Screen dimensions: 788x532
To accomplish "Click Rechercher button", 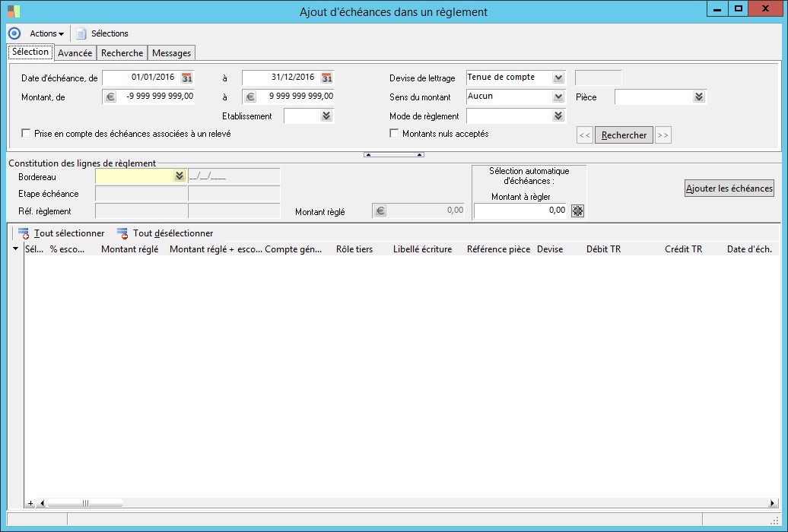I will [624, 135].
